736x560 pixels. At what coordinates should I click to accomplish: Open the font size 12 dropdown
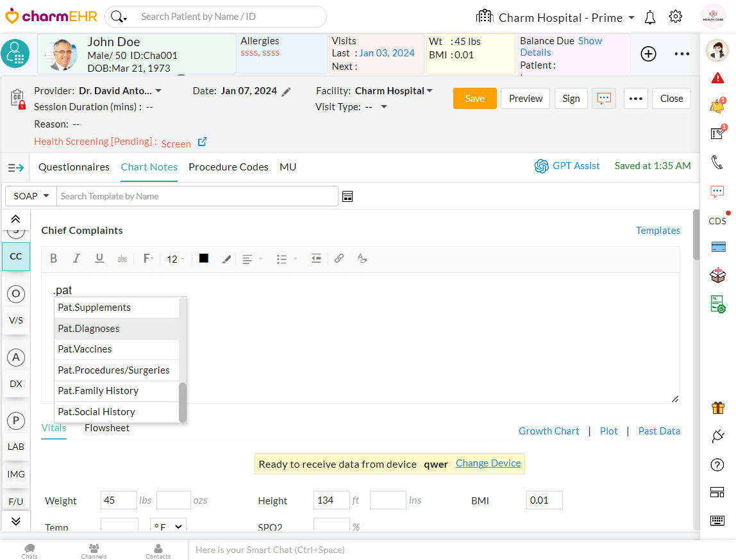176,259
